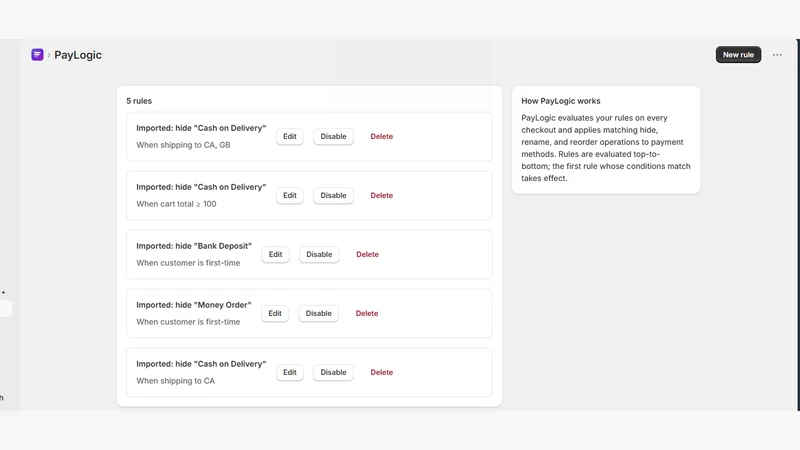Click 'When customer is first-time' under Bank Deposit
800x450 pixels.
[188, 263]
